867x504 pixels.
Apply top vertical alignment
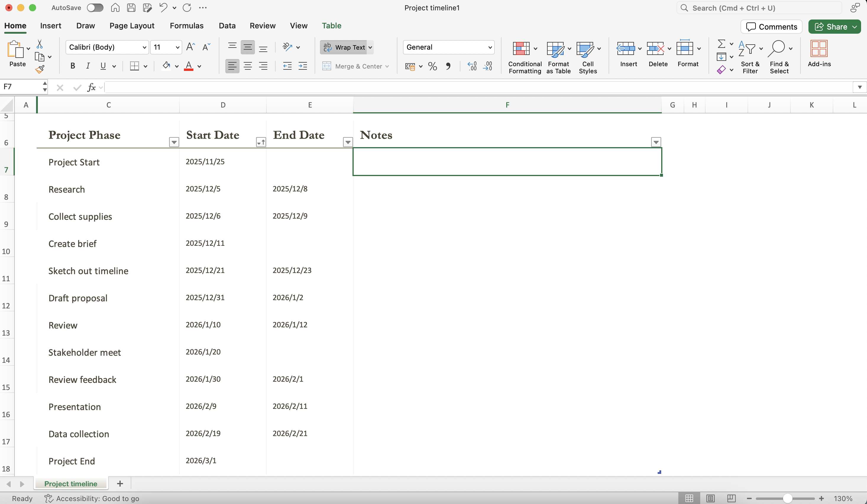232,47
